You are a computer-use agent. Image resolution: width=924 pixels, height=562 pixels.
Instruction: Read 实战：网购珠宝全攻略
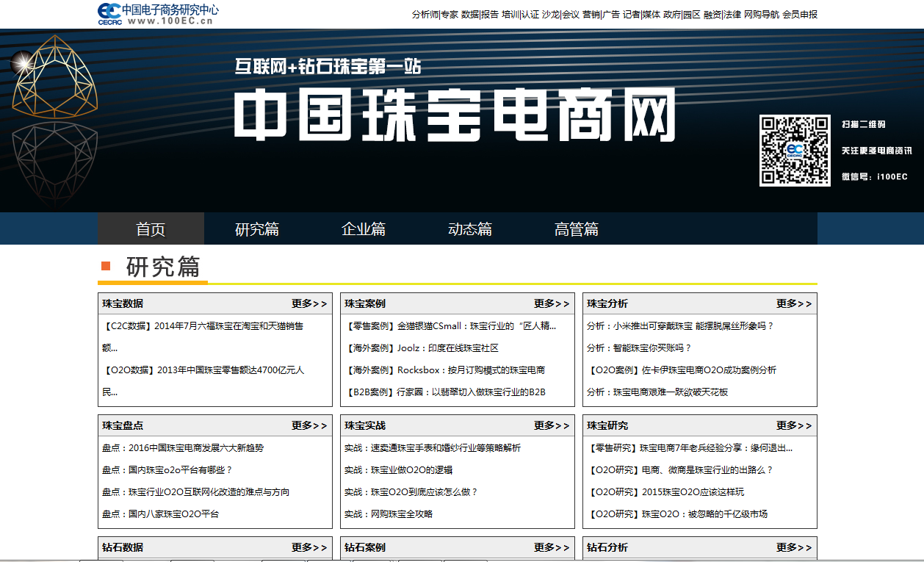pyautogui.click(x=389, y=514)
